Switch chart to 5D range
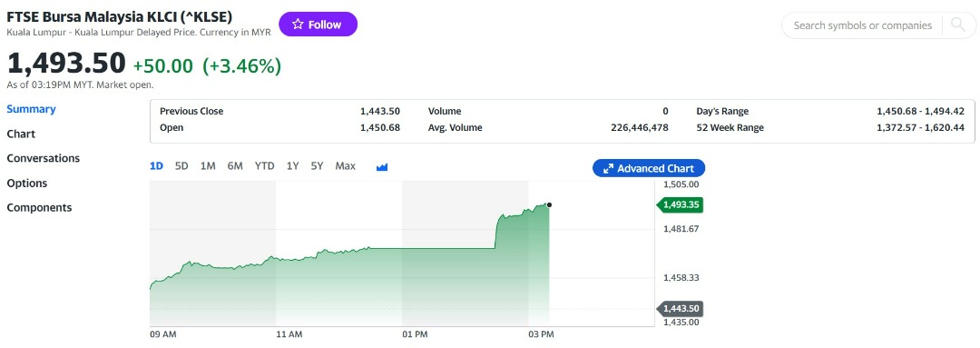Screen dimensions: 980x348 pyautogui.click(x=181, y=166)
